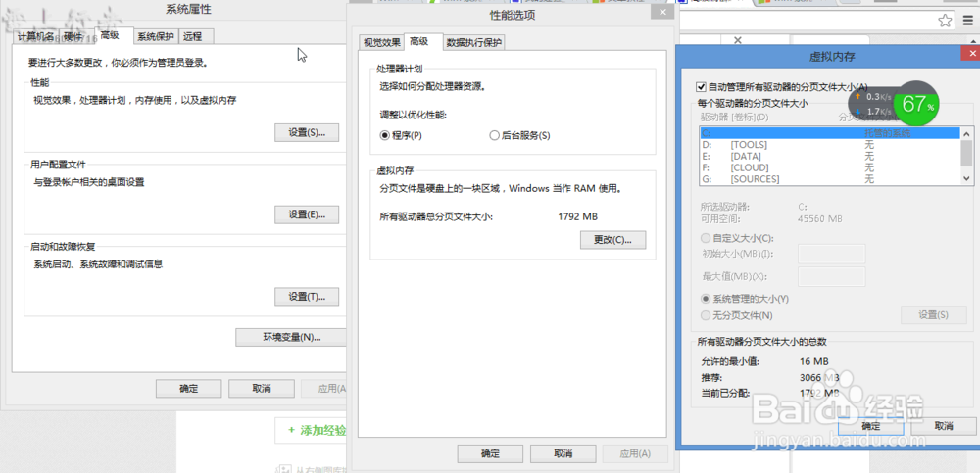This screenshot has height=473, width=980.
Task: Open the browser hamburger menu
Action: [966, 22]
